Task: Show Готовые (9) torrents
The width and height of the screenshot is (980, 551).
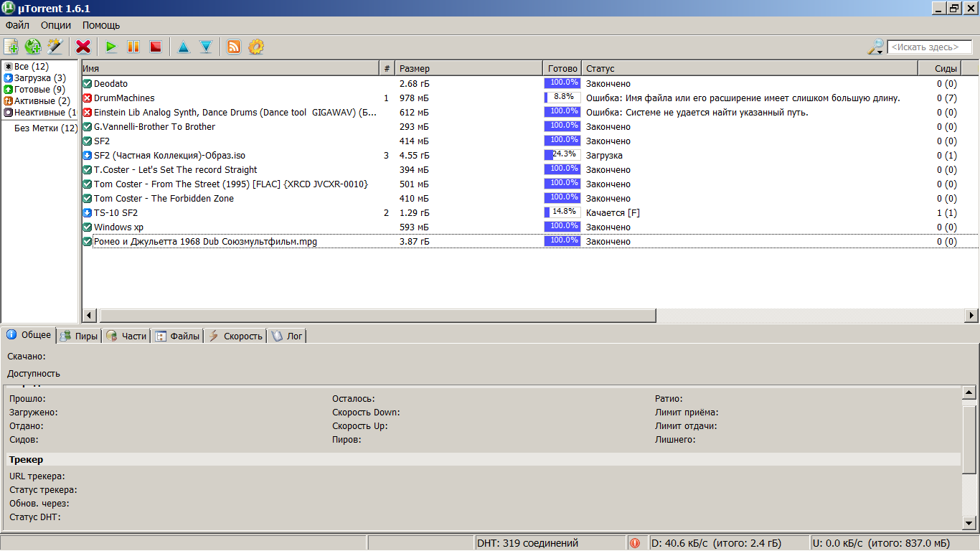Action: point(34,90)
